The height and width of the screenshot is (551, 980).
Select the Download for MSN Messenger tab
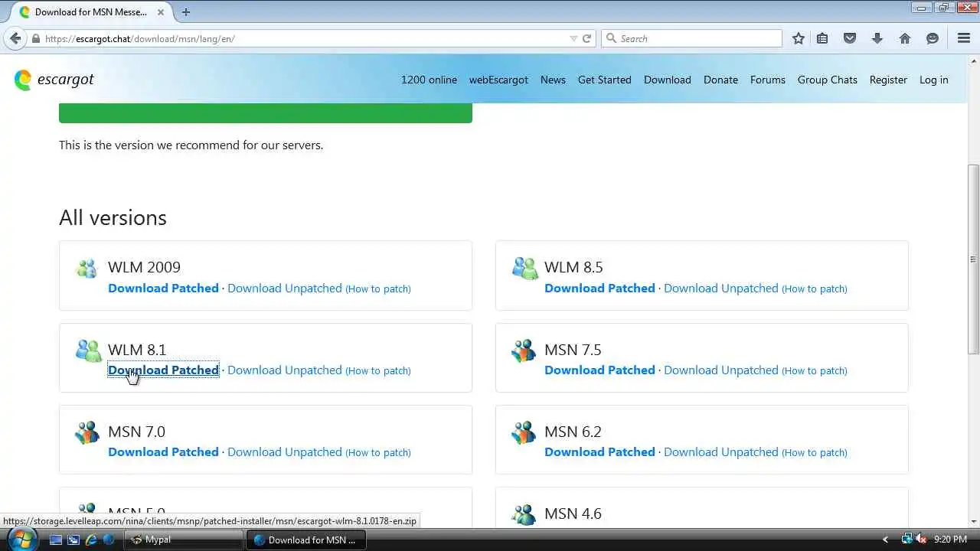pos(91,11)
